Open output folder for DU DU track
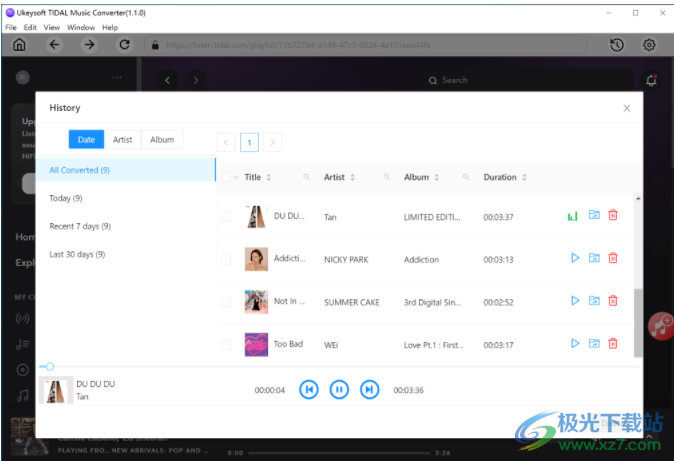This screenshot has height=461, width=674. tap(594, 215)
